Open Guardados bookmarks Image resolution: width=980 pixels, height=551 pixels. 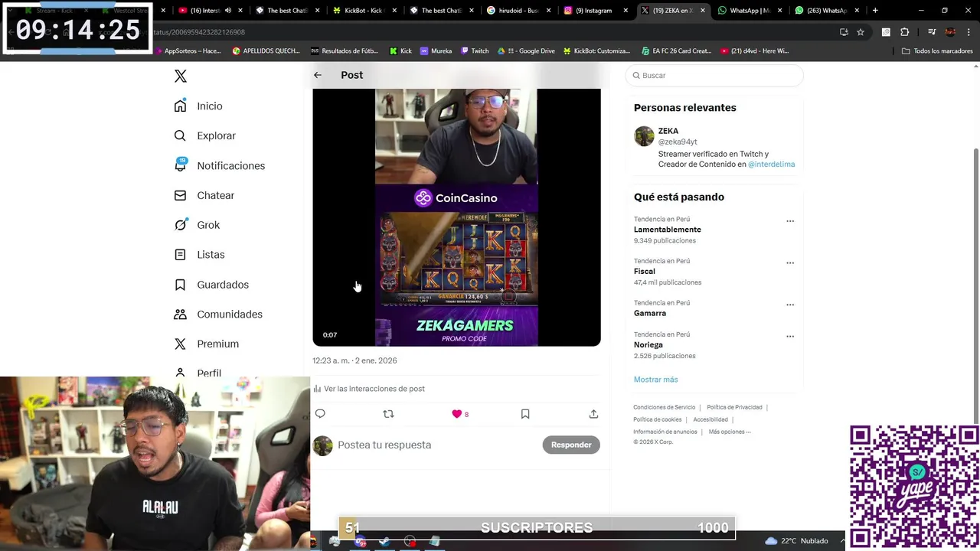click(212, 285)
